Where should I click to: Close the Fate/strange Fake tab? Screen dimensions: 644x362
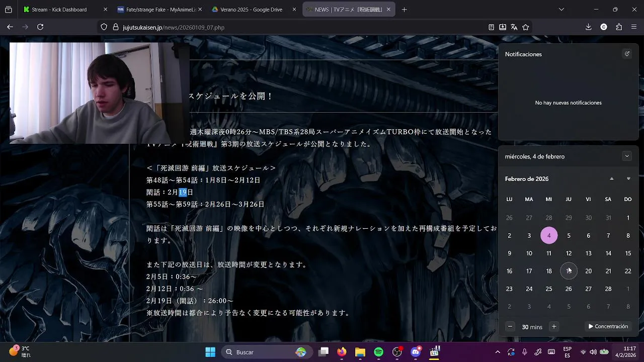pos(200,10)
